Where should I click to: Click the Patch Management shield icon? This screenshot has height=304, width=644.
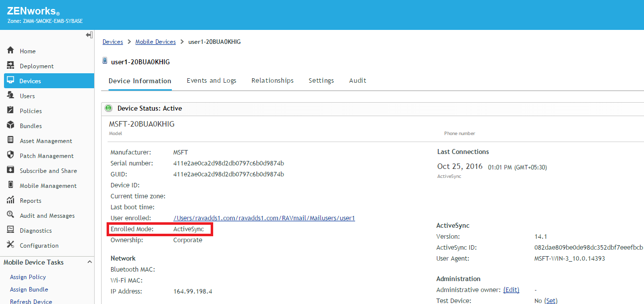(x=10, y=155)
